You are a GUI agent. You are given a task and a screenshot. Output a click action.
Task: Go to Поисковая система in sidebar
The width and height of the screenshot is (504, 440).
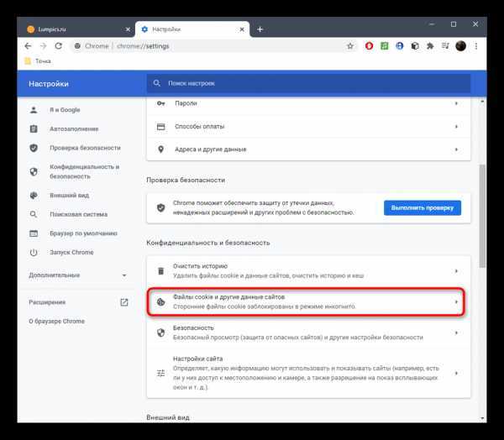78,214
